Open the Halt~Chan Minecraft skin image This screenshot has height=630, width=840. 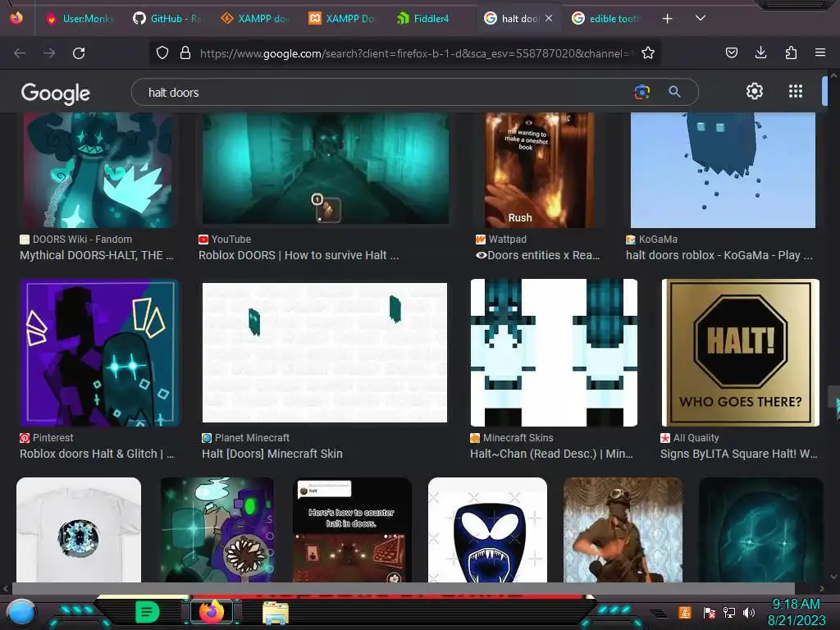pos(554,353)
